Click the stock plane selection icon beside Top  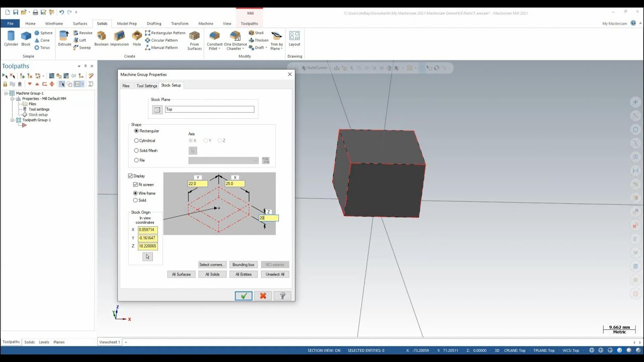[157, 110]
